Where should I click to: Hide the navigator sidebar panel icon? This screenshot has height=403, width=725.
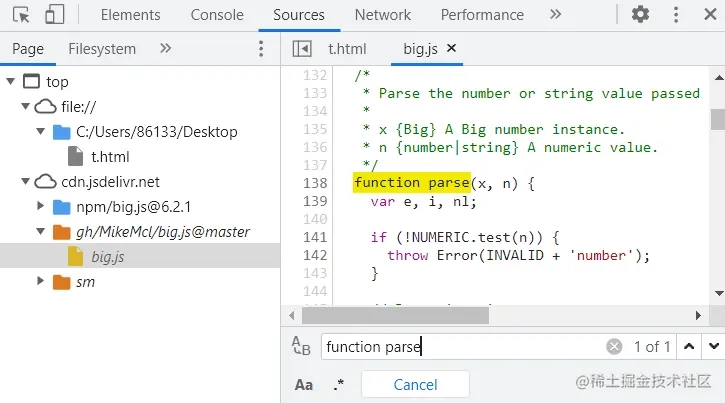point(301,49)
